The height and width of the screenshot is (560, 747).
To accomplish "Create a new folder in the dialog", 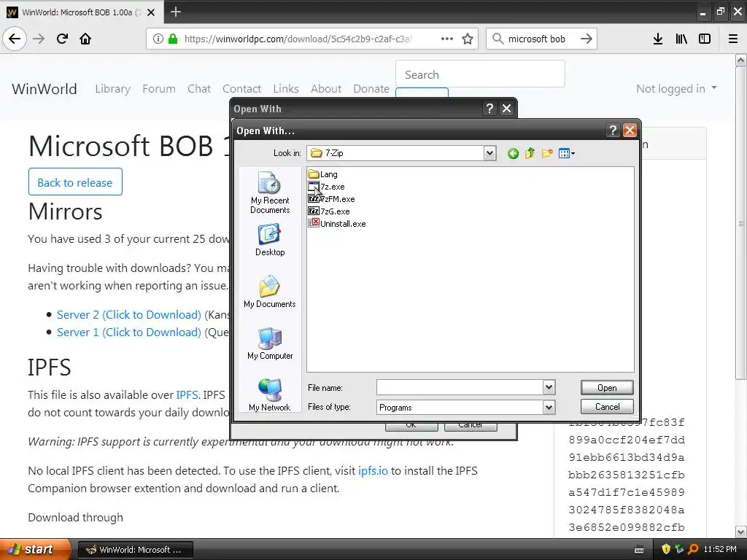I will [x=547, y=153].
